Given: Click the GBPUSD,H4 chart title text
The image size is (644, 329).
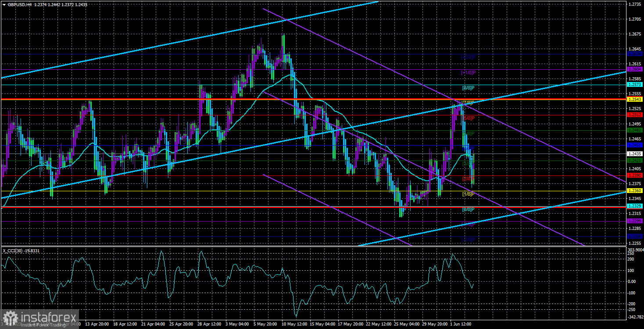Looking at the screenshot, I should coord(19,4).
